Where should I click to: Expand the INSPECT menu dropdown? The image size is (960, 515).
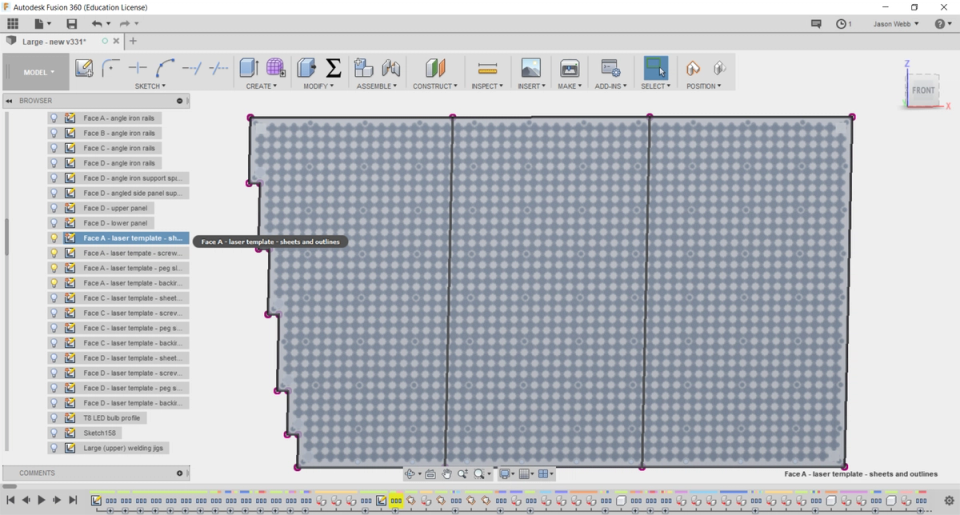point(487,86)
